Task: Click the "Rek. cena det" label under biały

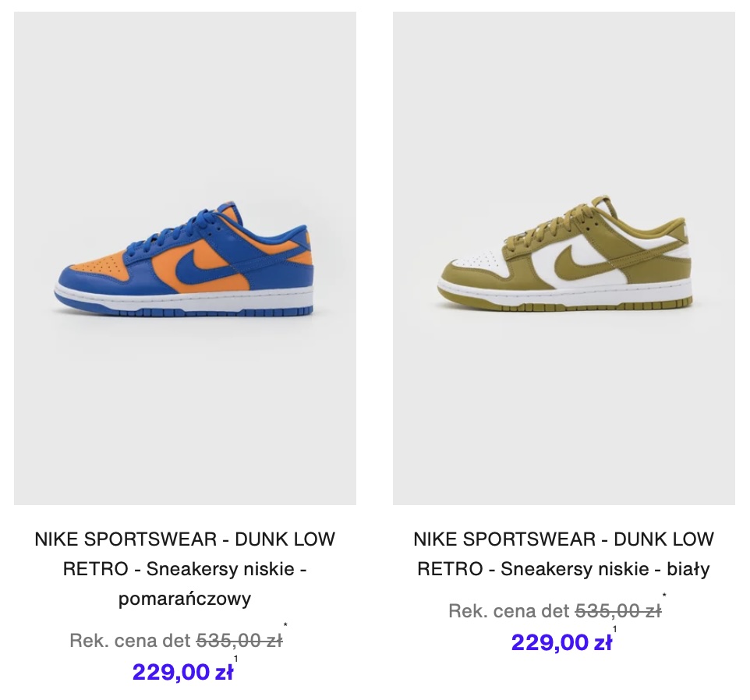Action: click(509, 610)
